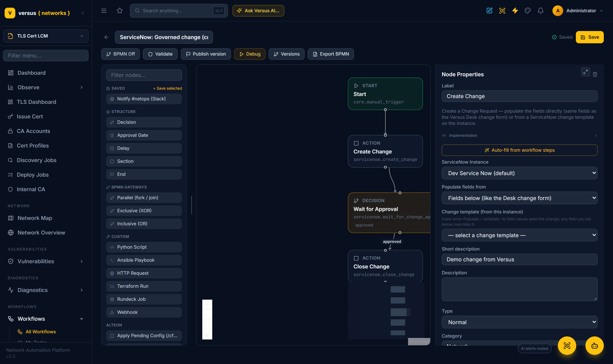
Task: Select Python Script node in palette
Action: (x=144, y=247)
